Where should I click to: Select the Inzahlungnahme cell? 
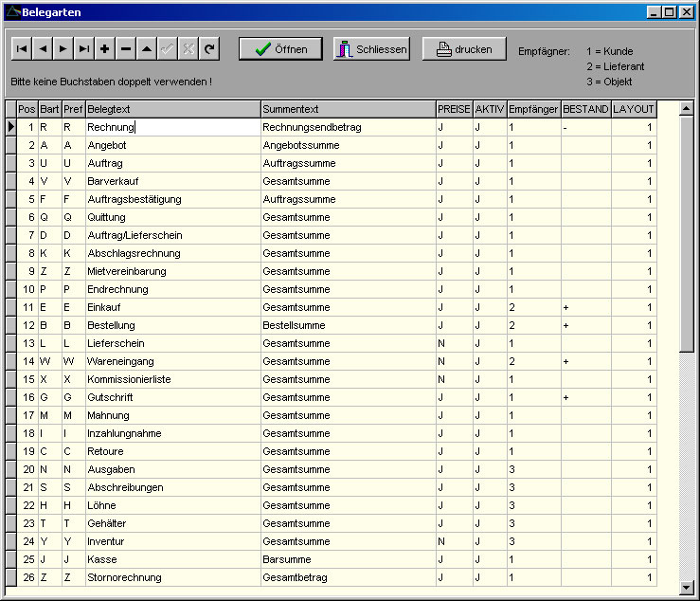172,433
